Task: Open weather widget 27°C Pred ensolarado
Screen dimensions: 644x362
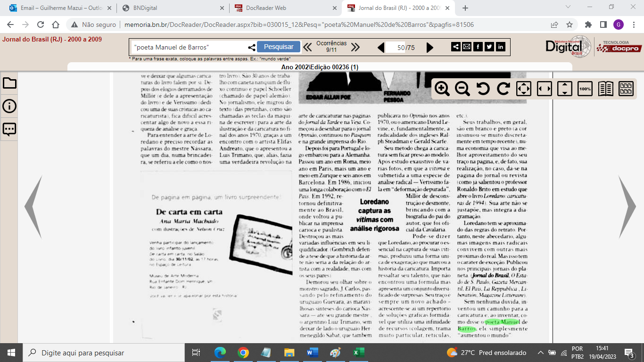Action: (487, 353)
